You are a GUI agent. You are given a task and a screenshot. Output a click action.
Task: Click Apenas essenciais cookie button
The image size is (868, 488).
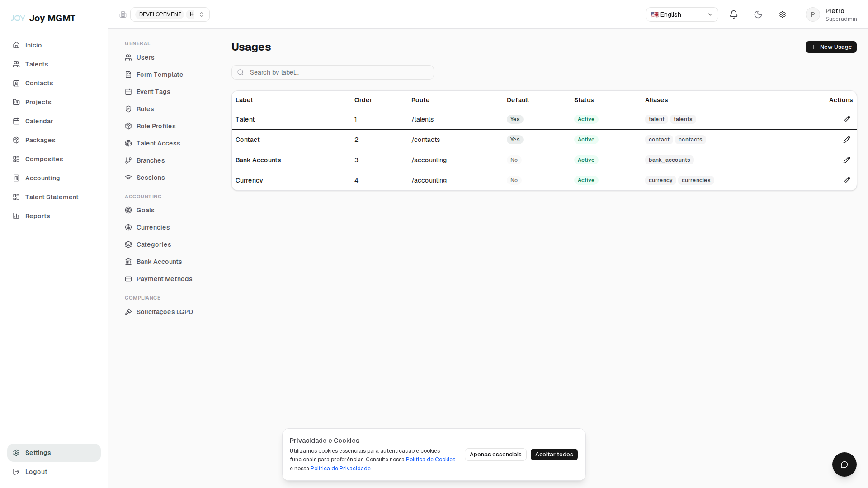tap(495, 455)
